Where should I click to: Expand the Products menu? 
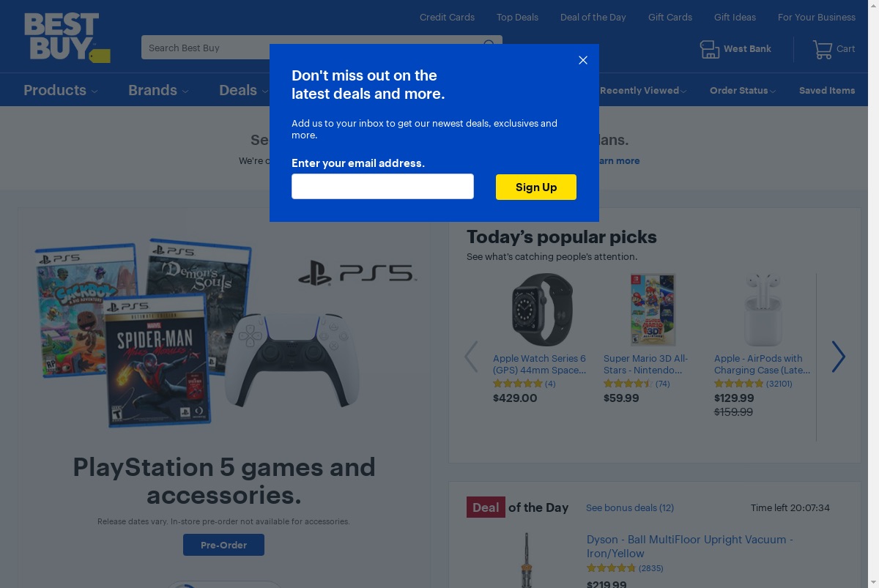(x=60, y=90)
